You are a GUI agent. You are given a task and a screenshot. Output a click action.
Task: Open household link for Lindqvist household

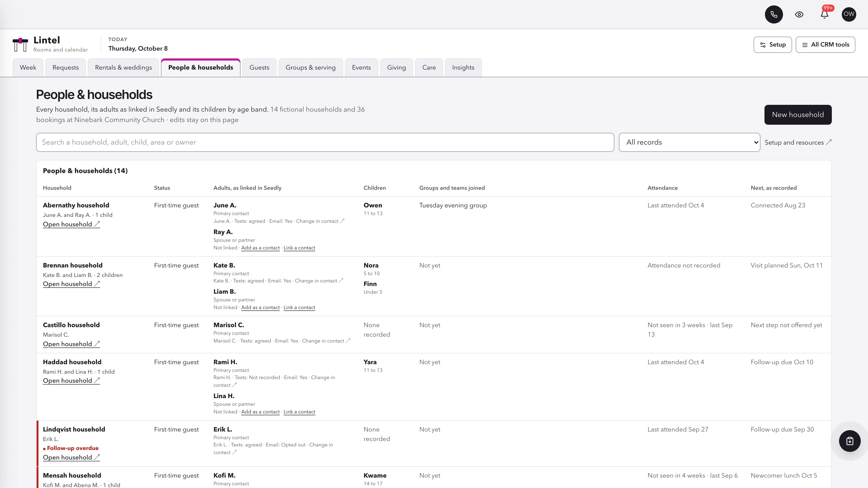pos(71,457)
